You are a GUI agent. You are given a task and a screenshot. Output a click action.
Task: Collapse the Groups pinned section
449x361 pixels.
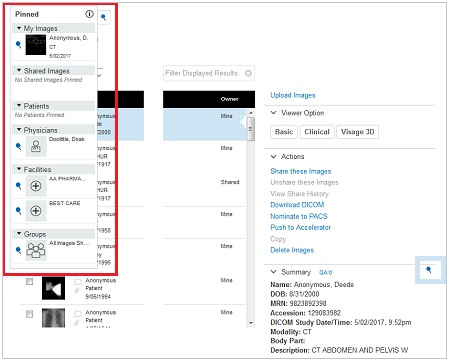19,234
